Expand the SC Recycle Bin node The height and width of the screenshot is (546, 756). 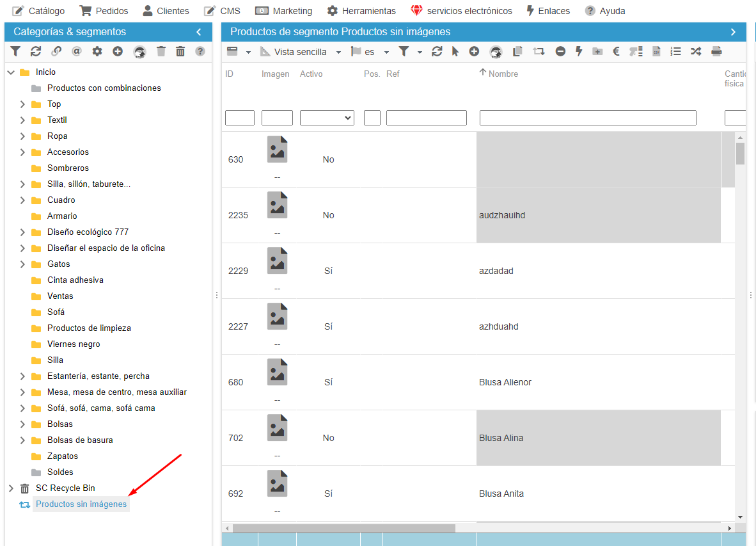tap(11, 488)
